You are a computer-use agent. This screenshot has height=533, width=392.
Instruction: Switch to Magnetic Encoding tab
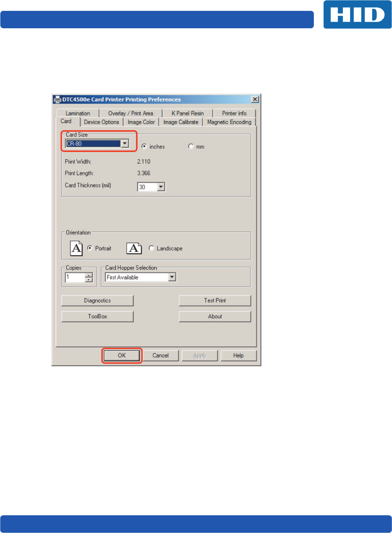[229, 122]
